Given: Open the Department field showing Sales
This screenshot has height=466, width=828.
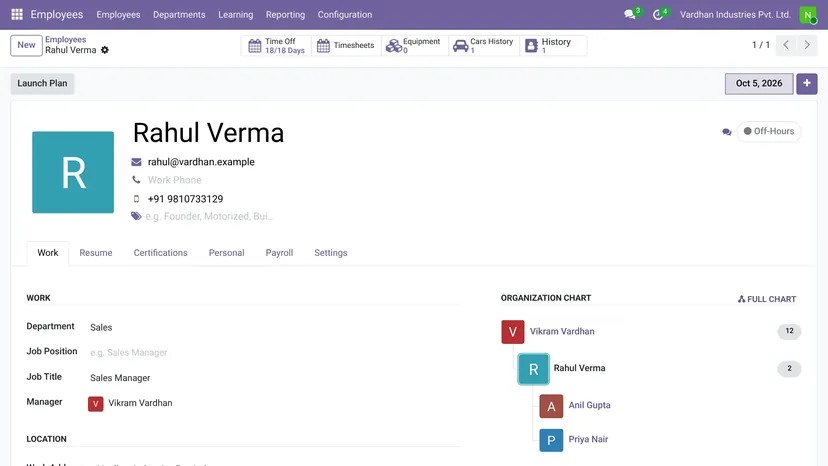Looking at the screenshot, I should pyautogui.click(x=275, y=328).
